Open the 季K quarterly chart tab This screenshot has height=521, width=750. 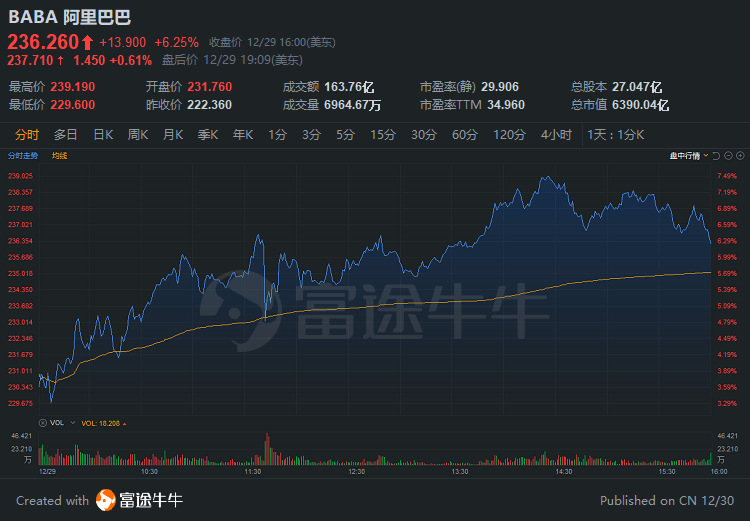pos(208,135)
